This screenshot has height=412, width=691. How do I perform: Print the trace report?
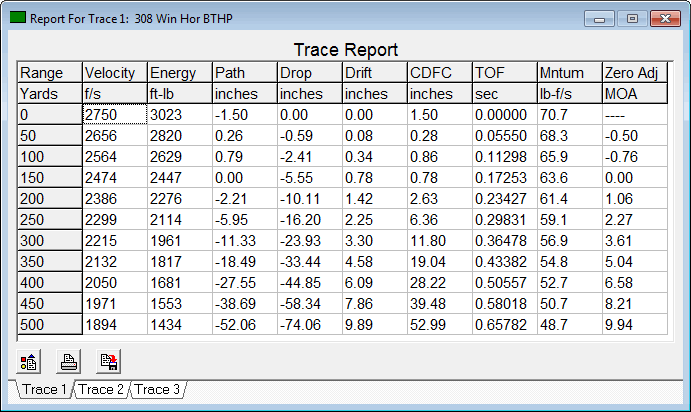68,361
